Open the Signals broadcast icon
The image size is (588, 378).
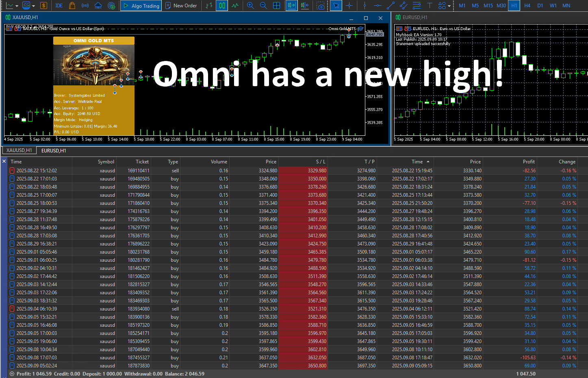tap(85, 6)
